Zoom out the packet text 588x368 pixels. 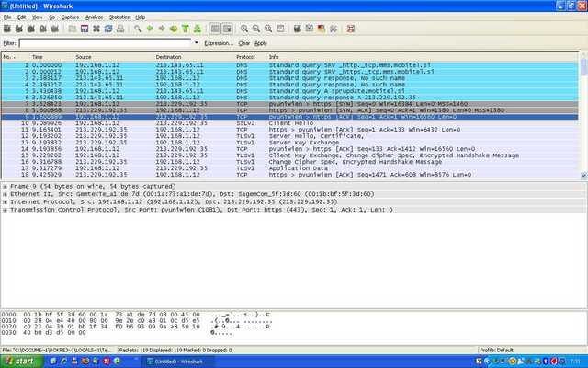[x=256, y=29]
